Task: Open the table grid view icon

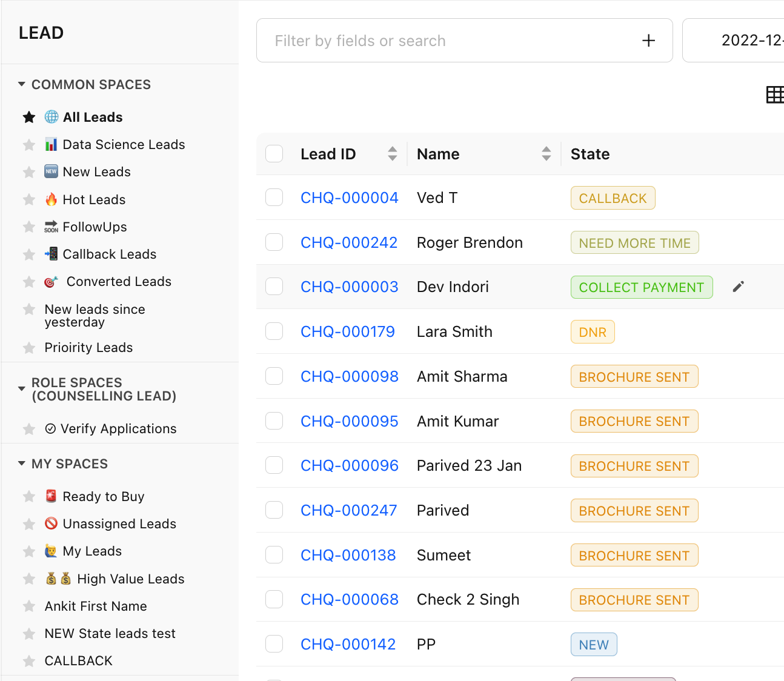Action: (x=774, y=95)
